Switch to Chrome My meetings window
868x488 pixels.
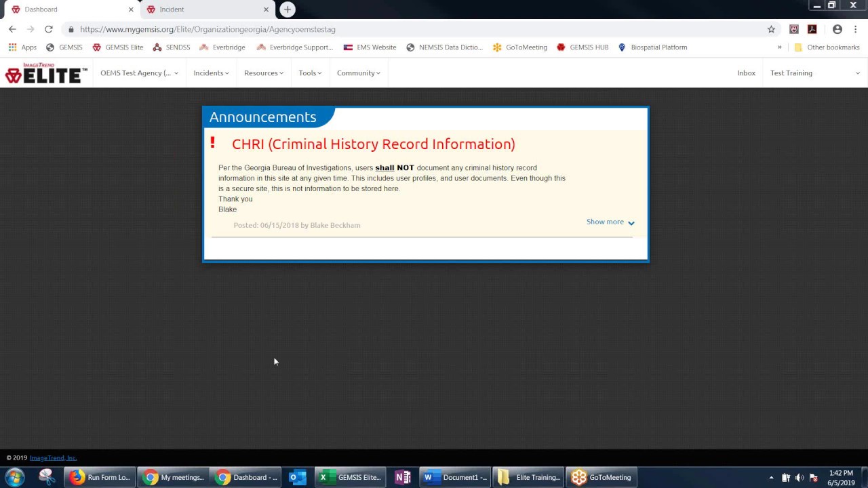173,477
